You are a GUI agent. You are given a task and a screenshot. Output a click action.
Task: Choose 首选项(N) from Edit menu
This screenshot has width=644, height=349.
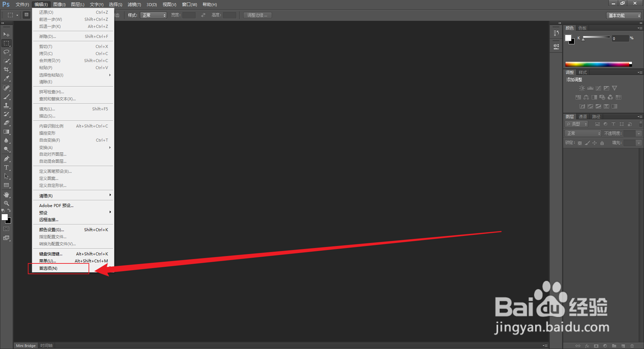[x=73, y=268]
